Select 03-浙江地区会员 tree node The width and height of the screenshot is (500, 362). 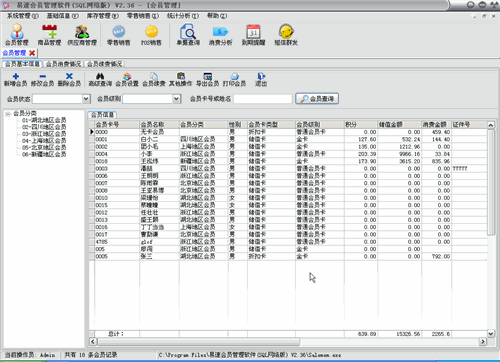(44, 134)
